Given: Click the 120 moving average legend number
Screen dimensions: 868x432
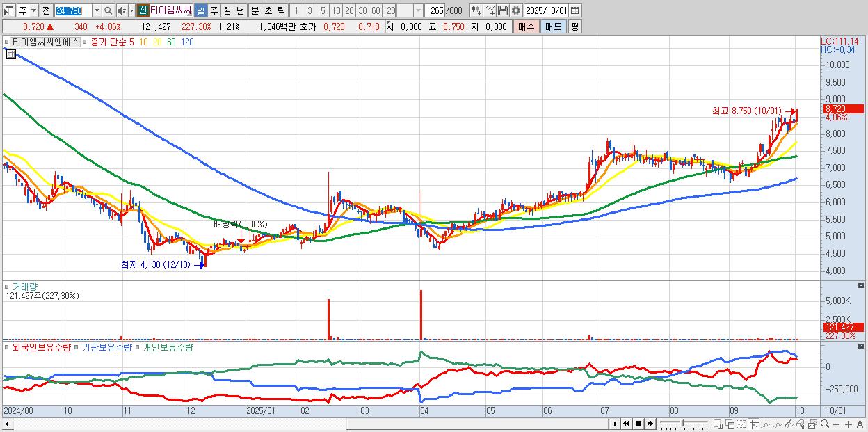Looking at the screenshot, I should point(187,42).
